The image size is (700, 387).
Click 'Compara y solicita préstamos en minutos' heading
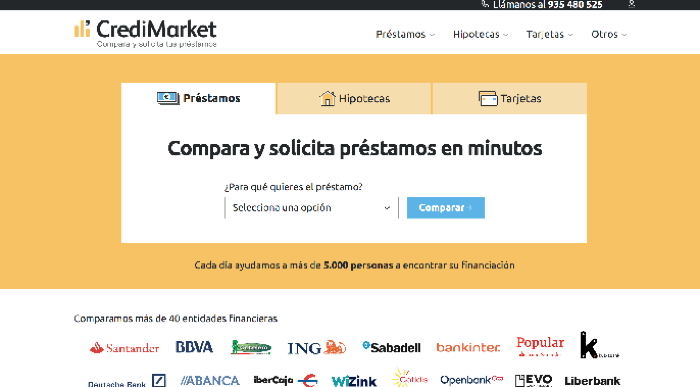pyautogui.click(x=354, y=149)
